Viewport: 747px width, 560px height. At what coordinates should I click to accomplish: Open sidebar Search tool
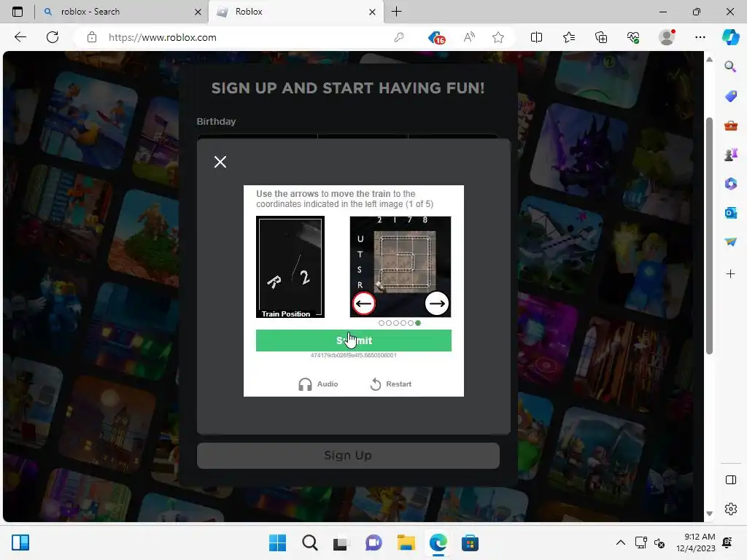click(x=730, y=66)
